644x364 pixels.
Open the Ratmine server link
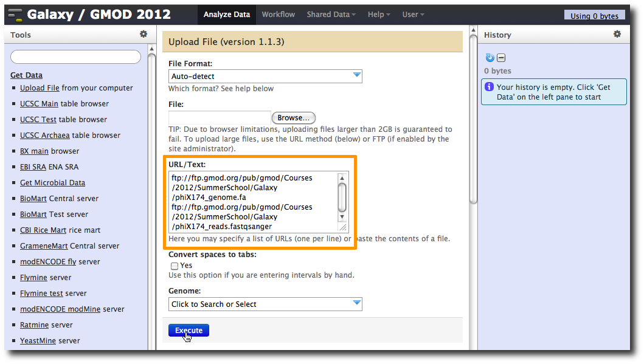coord(35,325)
